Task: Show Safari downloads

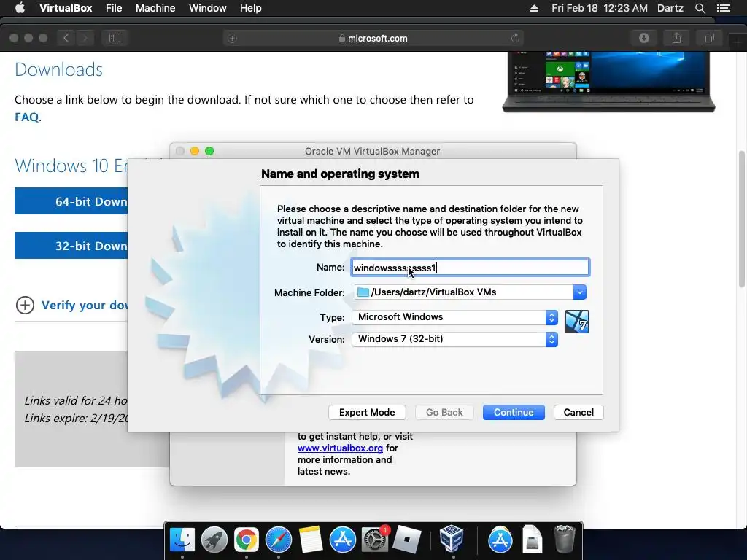Action: (x=644, y=38)
